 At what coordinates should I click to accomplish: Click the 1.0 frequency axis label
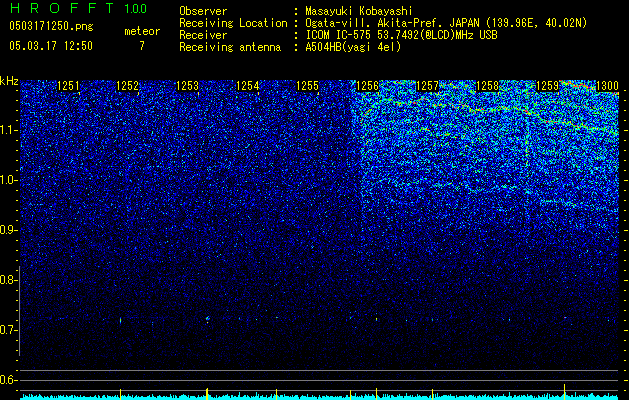pyautogui.click(x=8, y=180)
